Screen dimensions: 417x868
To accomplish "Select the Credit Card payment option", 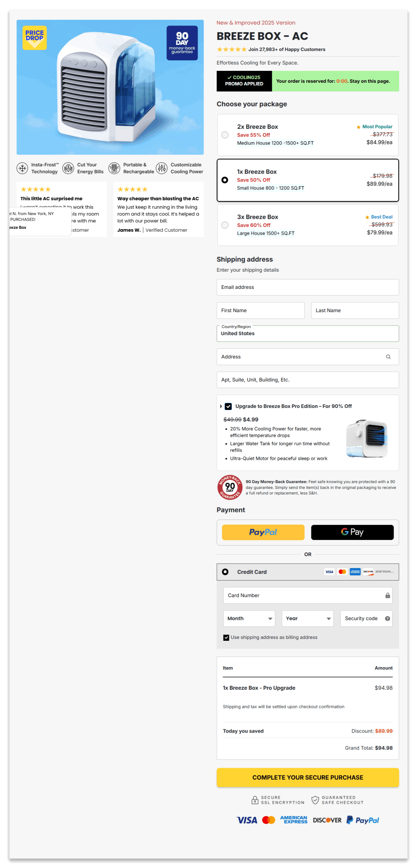I will click(225, 572).
